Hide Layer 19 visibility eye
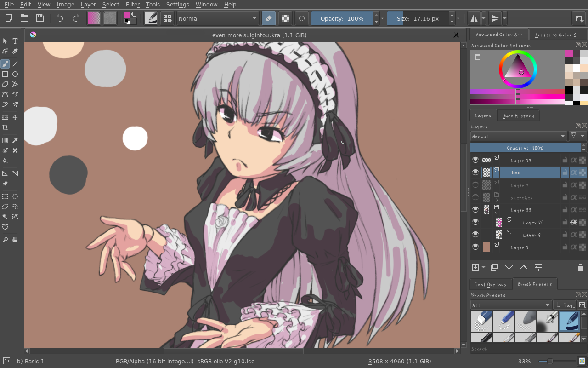The height and width of the screenshot is (368, 588). tap(475, 160)
